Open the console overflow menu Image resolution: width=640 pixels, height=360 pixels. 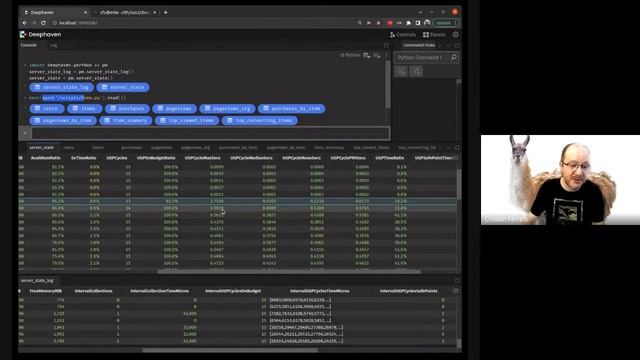pyautogui.click(x=386, y=55)
